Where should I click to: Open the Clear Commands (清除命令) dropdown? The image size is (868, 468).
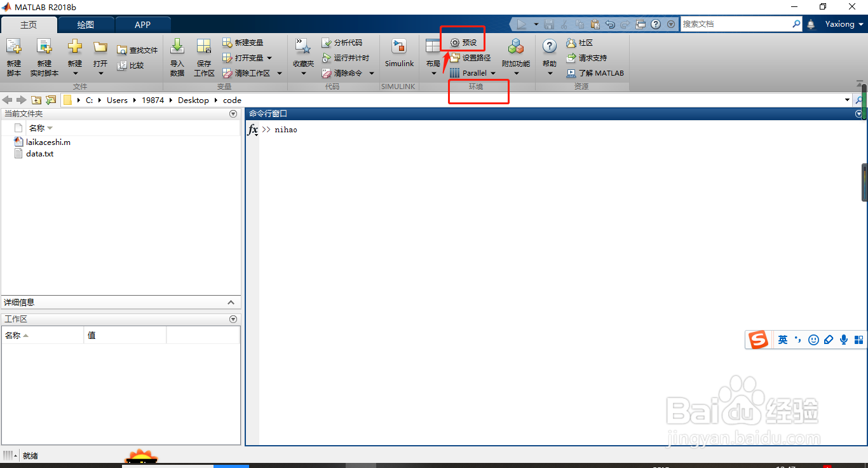(372, 73)
